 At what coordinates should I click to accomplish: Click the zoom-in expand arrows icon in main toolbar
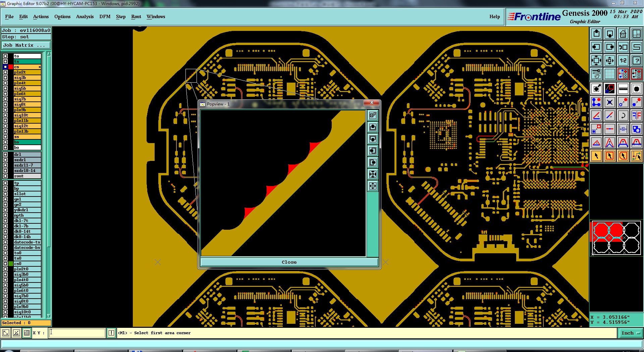[x=596, y=60]
